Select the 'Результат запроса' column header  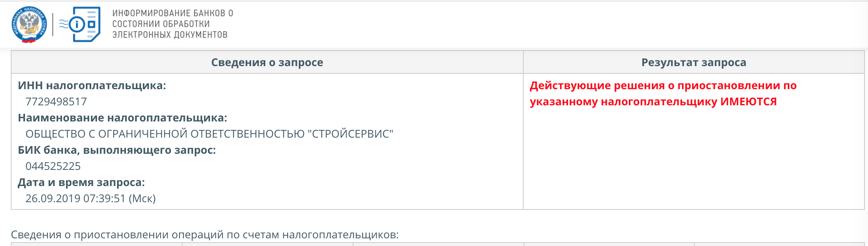tap(694, 62)
